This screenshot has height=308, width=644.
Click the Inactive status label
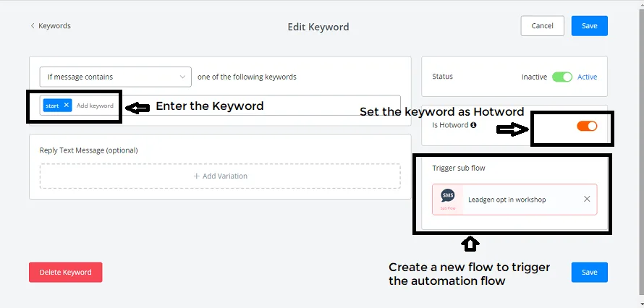click(x=534, y=77)
